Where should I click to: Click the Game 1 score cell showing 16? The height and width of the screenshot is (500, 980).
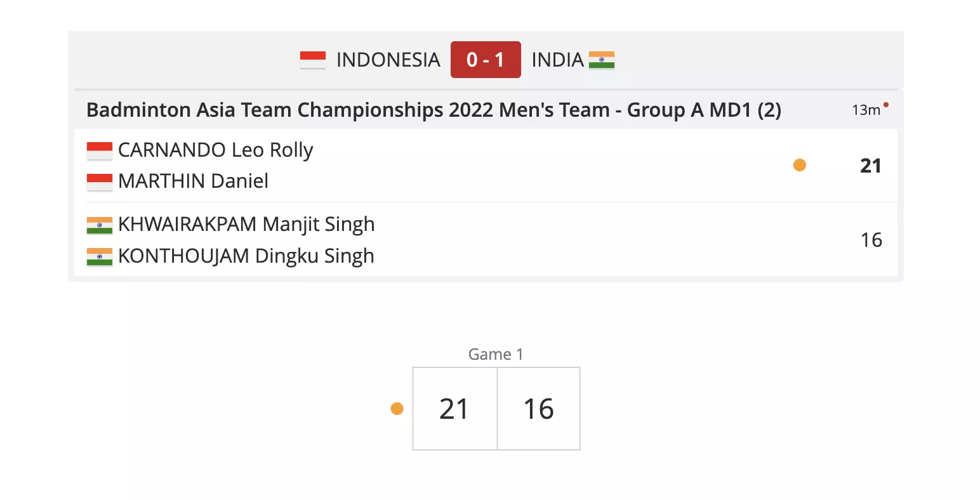538,409
